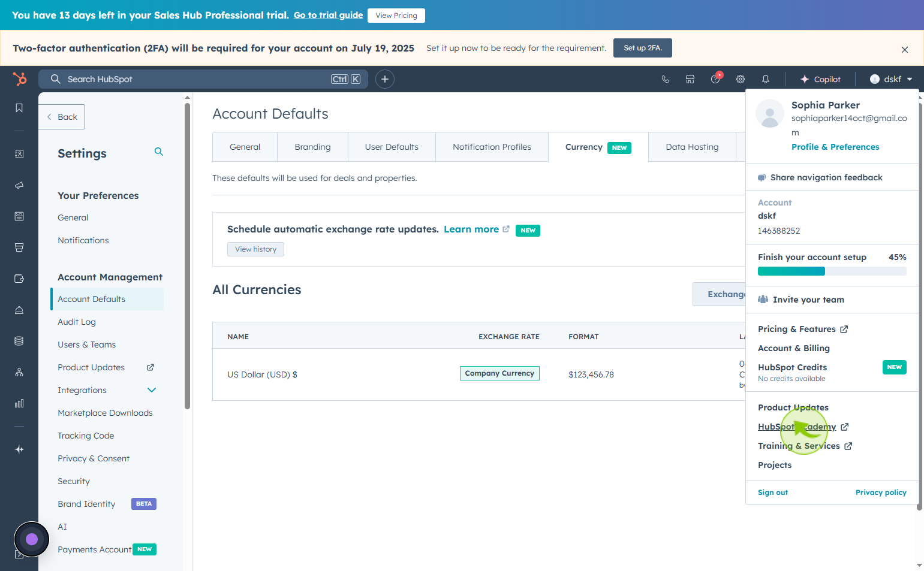
Task: Open the Breeze AI sparkle icon in sidebar
Action: click(19, 449)
